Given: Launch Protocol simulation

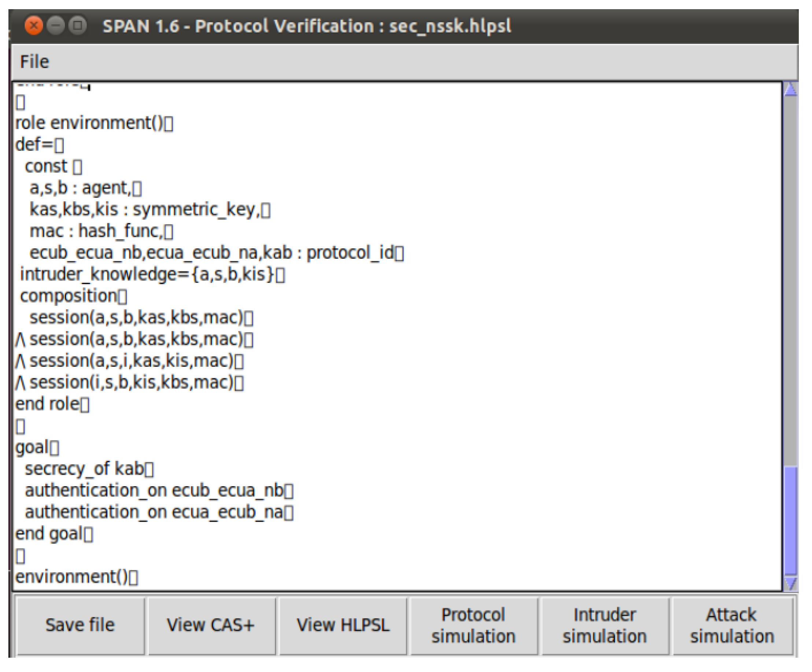Looking at the screenshot, I should point(474,625).
